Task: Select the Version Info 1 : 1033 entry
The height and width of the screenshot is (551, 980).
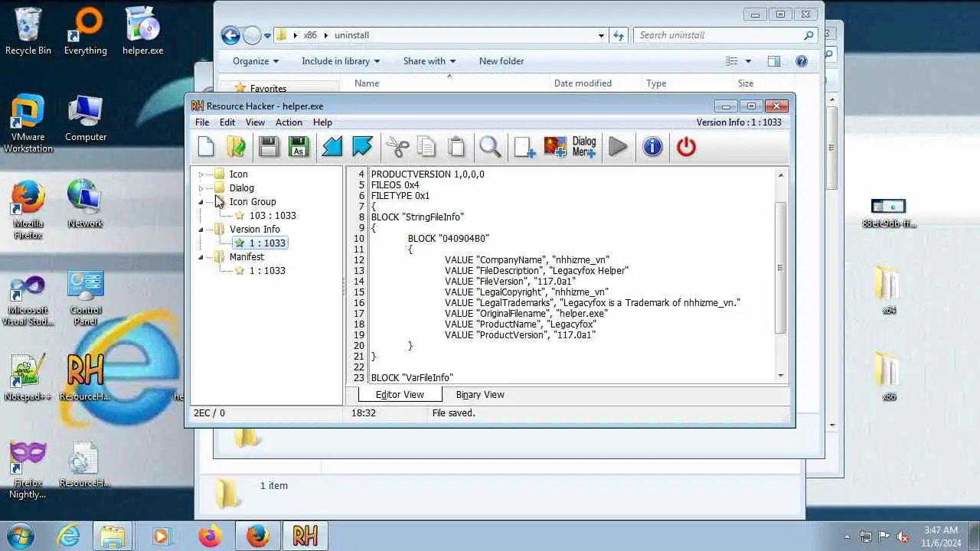Action: point(266,243)
